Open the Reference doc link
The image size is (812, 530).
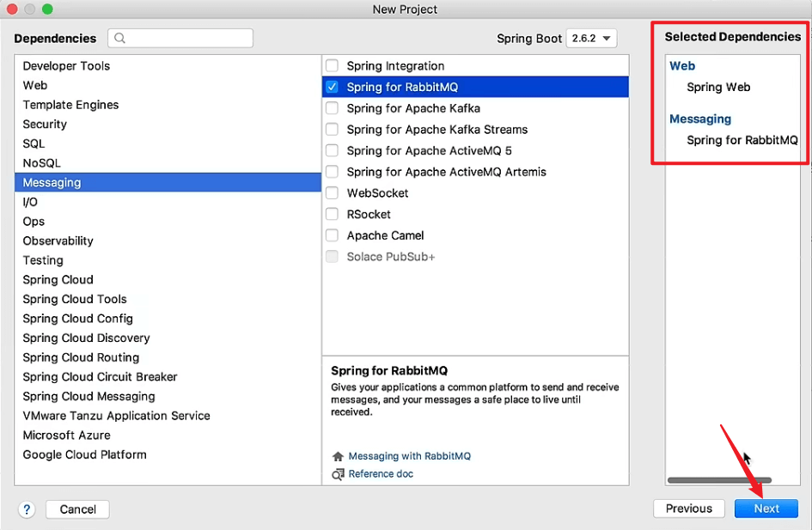tap(381, 473)
